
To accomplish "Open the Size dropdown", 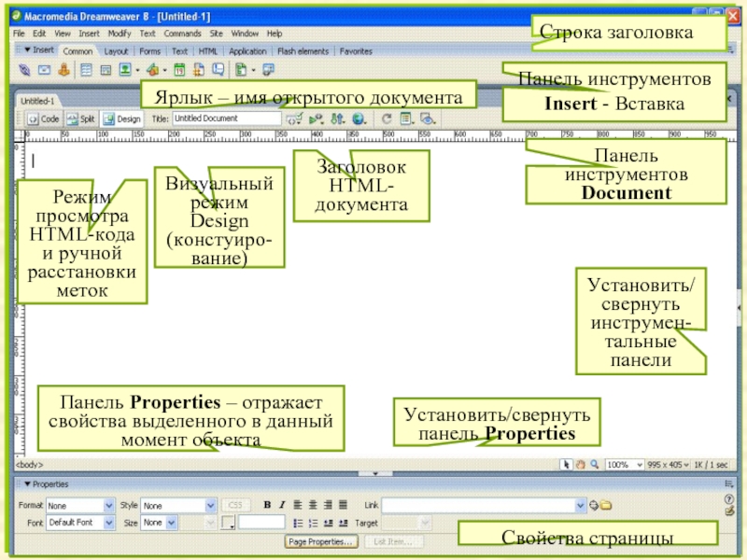I will pos(159,523).
